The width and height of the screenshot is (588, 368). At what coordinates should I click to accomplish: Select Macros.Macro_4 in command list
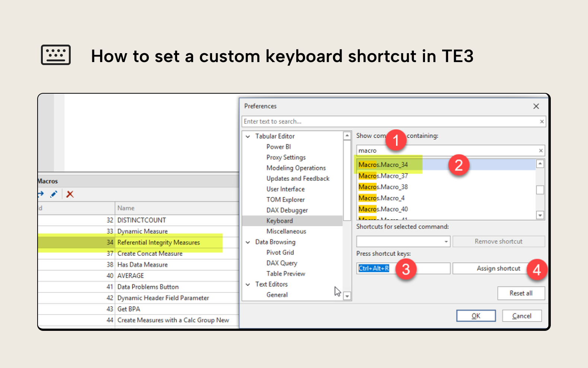(446, 198)
